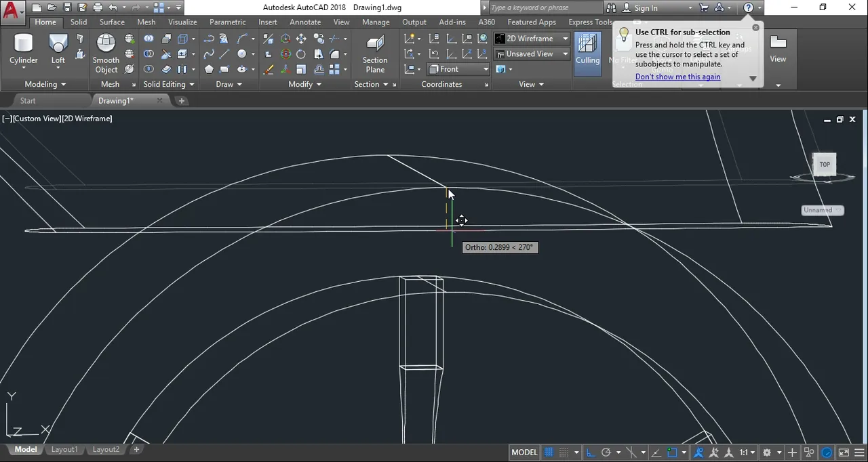
Task: Switch to the Solid ribbon tab
Action: click(x=79, y=22)
